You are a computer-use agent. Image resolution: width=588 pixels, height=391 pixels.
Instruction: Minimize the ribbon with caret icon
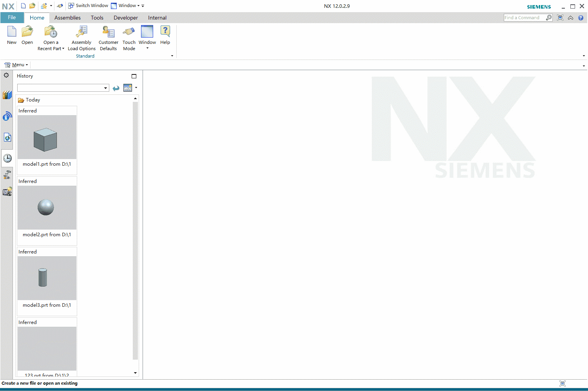[570, 18]
